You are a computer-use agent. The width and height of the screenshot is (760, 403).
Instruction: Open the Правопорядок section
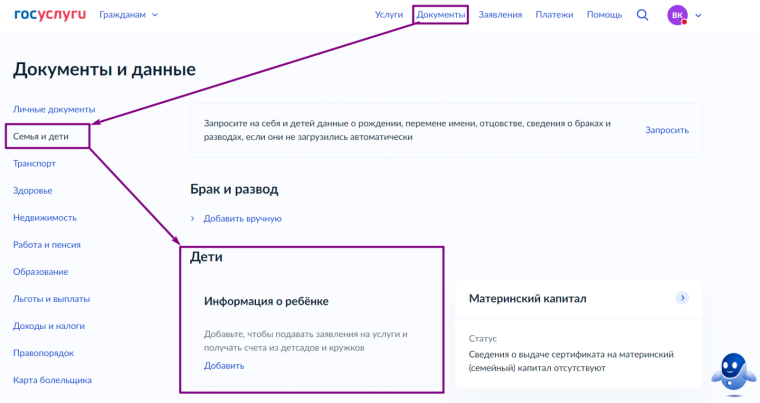click(x=43, y=353)
